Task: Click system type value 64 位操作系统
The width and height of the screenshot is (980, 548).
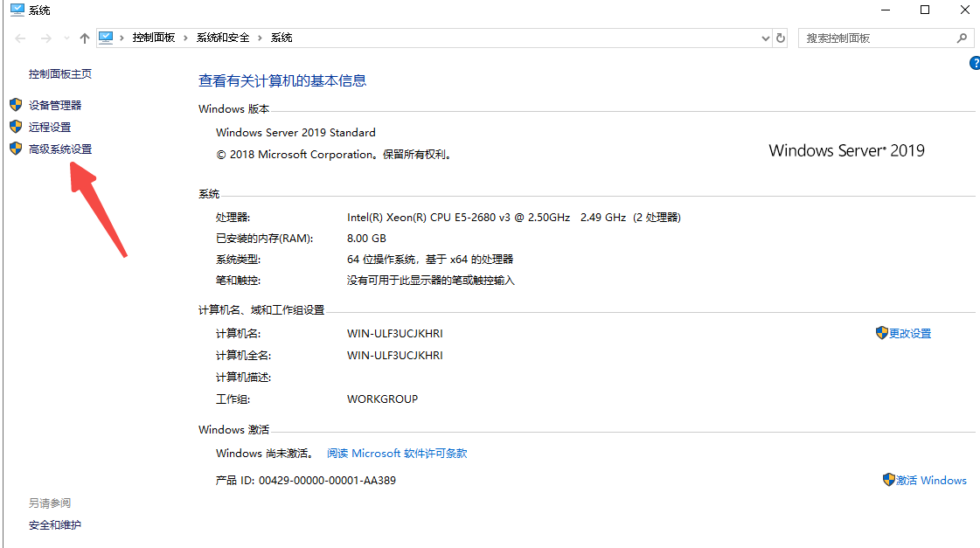Action: 430,259
